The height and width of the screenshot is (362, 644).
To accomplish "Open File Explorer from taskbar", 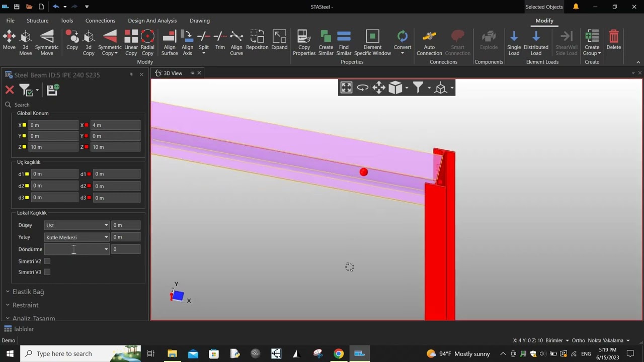I will click(x=172, y=353).
